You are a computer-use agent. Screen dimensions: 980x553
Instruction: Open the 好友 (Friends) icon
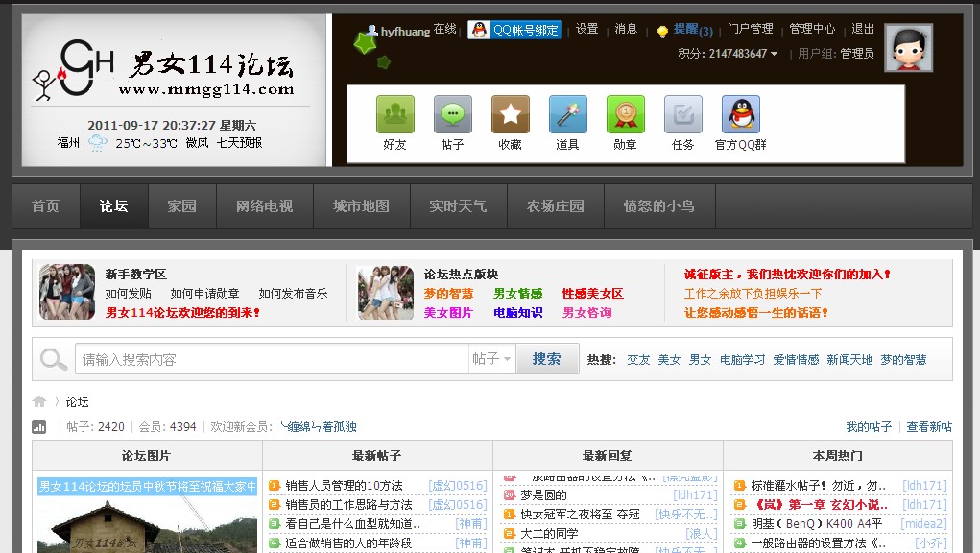tap(394, 114)
